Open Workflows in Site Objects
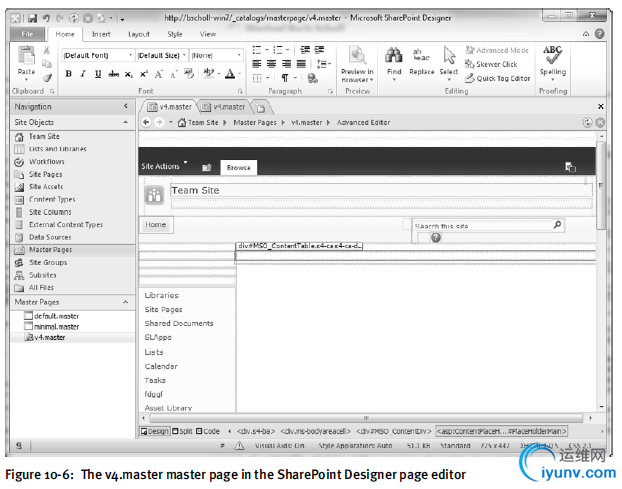622x489 pixels. pos(46,162)
